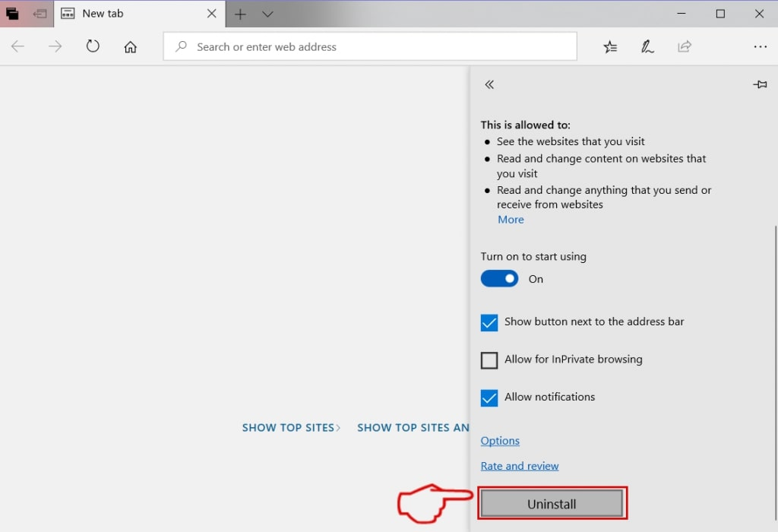Turn off the extension toggle switch

click(x=499, y=279)
